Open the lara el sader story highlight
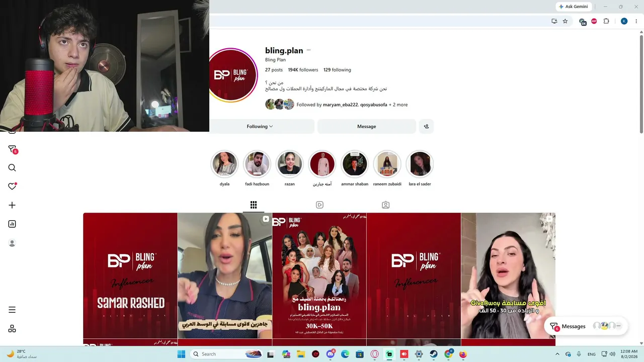The image size is (644, 362). point(420,164)
